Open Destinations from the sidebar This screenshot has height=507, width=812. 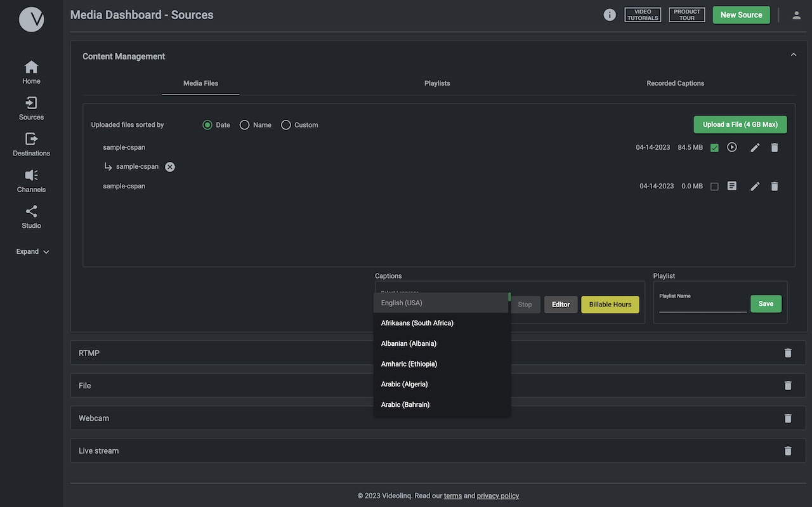[30, 144]
